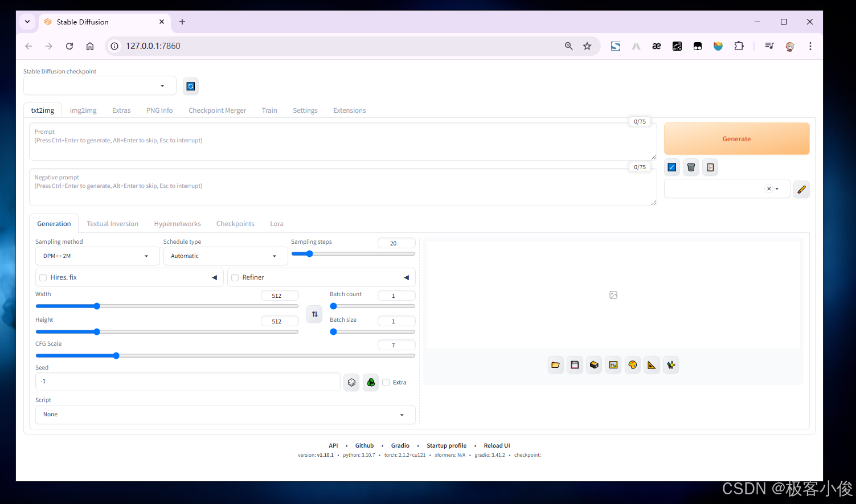Open the styles selection dropdown arrow
This screenshot has width=856, height=504.
click(x=777, y=189)
